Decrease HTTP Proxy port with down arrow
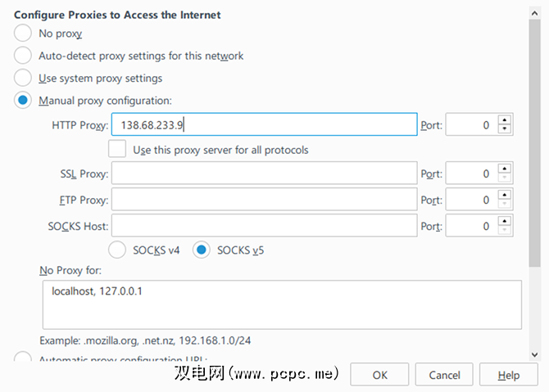Image resolution: width=549 pixels, height=392 pixels. pyautogui.click(x=505, y=130)
